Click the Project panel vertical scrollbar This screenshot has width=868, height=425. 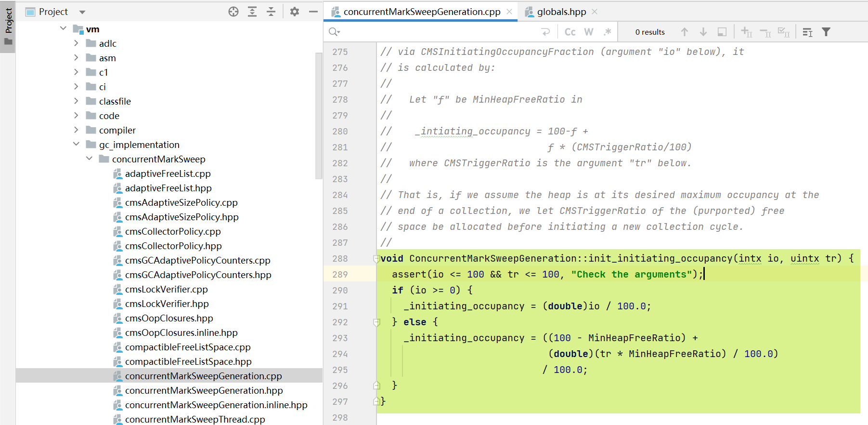pos(319,116)
